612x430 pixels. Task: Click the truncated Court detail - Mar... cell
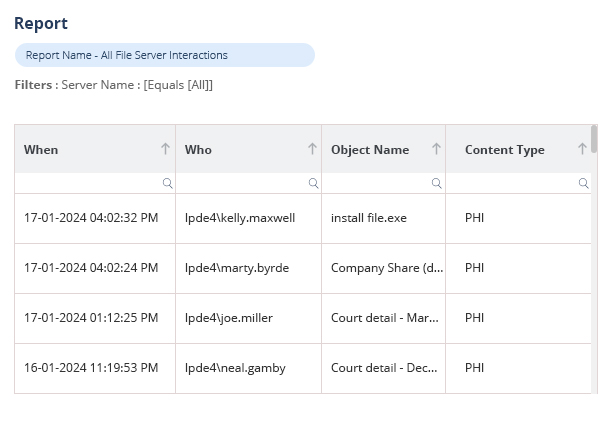coord(385,318)
